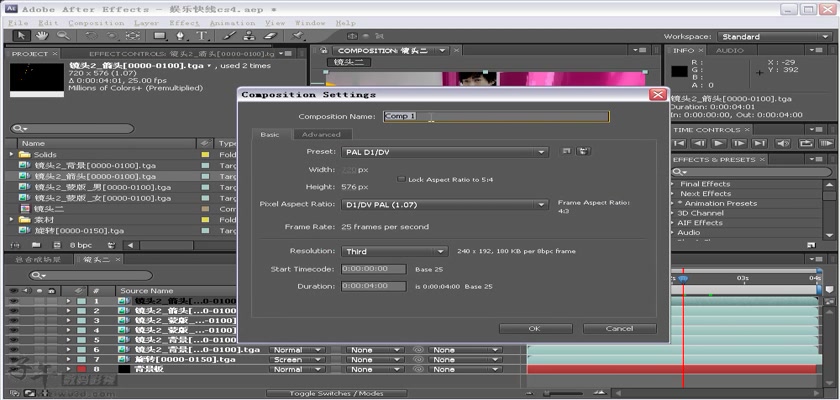
Task: Select the Hand tool
Action: 42,36
